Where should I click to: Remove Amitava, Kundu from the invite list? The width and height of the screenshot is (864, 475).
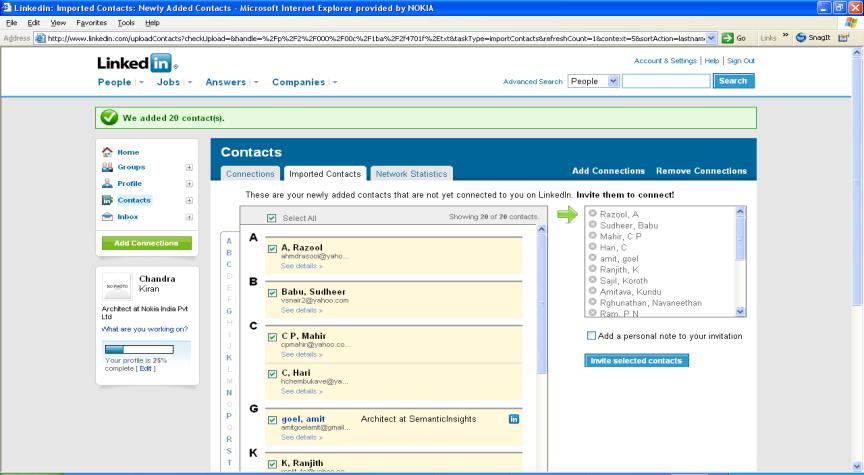click(592, 290)
